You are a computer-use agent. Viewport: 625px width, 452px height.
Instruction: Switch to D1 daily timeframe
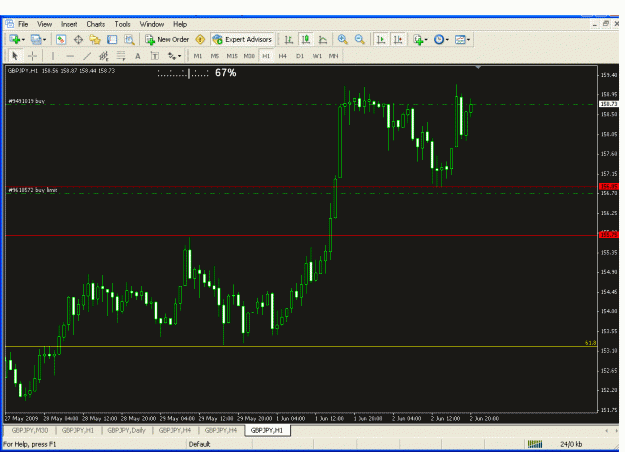tap(300, 56)
